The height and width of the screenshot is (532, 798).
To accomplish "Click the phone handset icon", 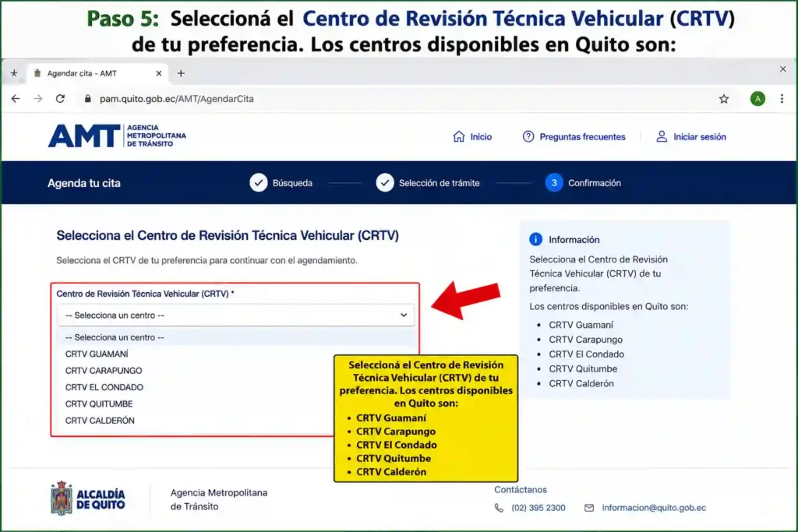I will tap(499, 508).
